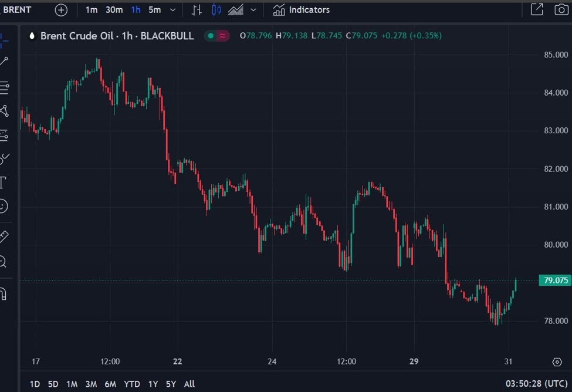Toggle the magnet mode tool
Screen dimensions: 572x392
[3, 293]
